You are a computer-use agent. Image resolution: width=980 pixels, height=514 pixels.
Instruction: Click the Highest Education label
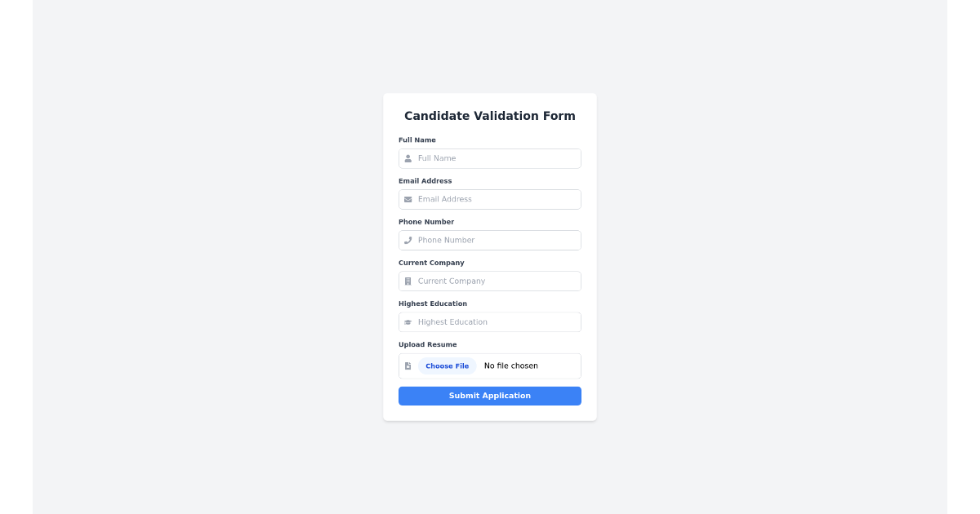(433, 303)
